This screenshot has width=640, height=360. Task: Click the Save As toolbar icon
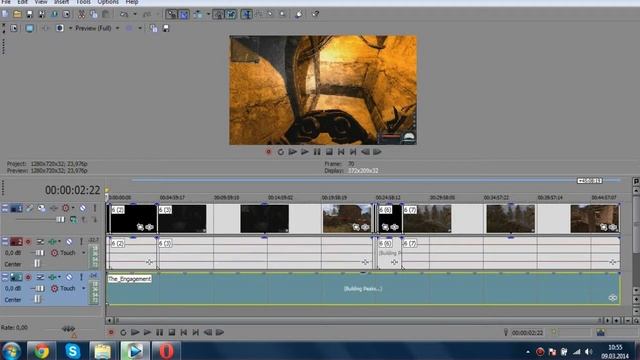pyautogui.click(x=42, y=14)
